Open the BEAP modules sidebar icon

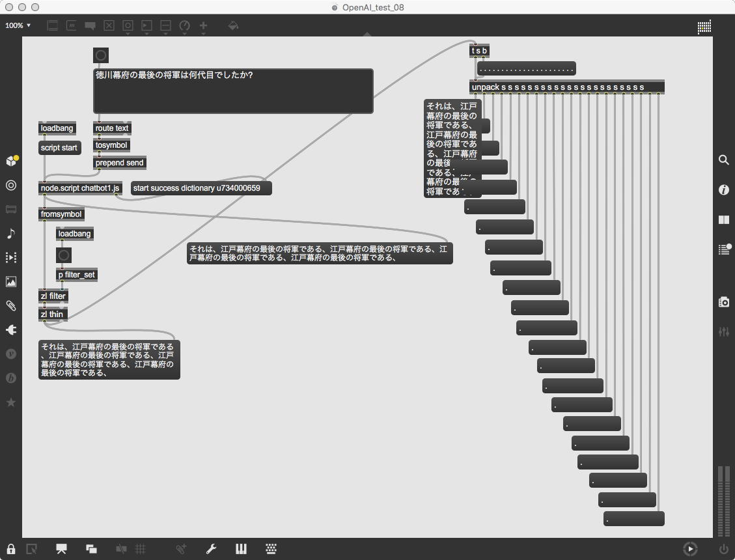tap(11, 378)
